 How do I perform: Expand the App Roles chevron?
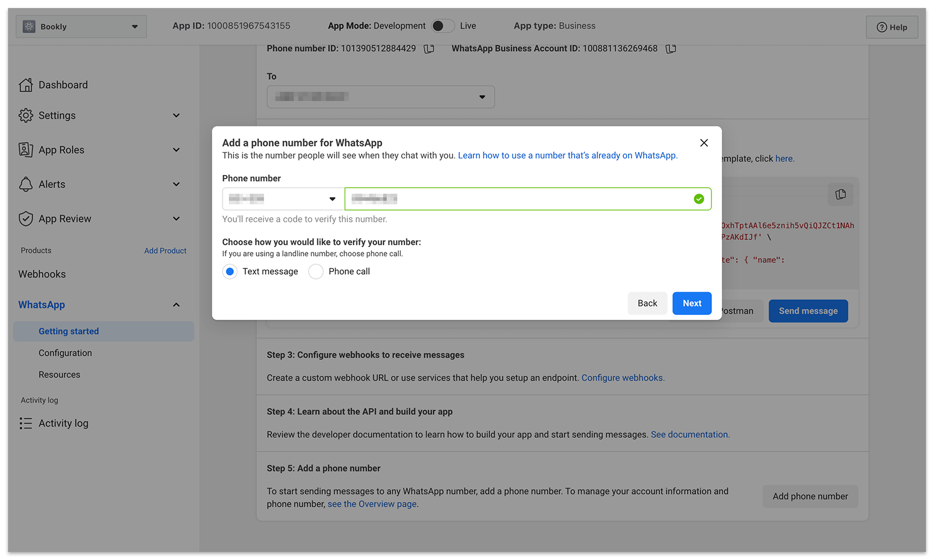[176, 150]
